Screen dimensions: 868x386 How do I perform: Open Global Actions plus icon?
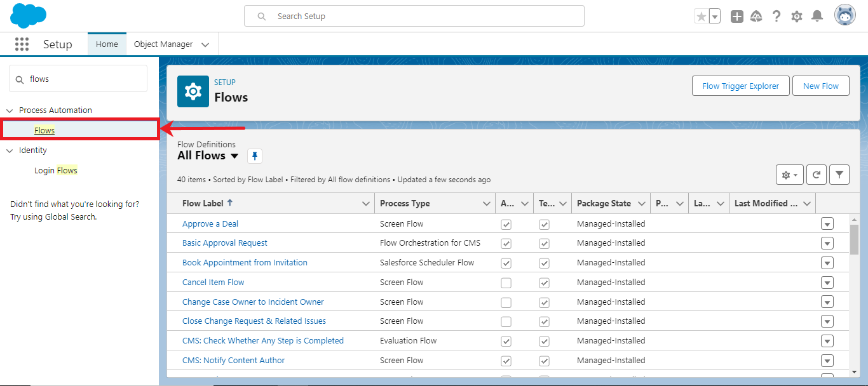[736, 17]
